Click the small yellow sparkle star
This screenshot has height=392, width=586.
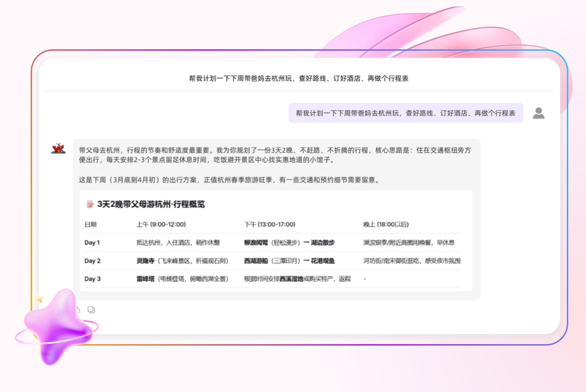[x=39, y=299]
